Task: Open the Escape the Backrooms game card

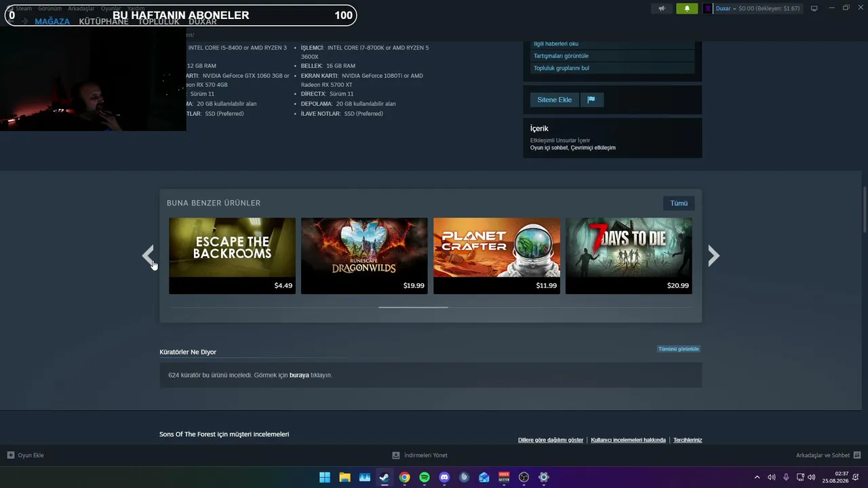Action: coord(232,256)
